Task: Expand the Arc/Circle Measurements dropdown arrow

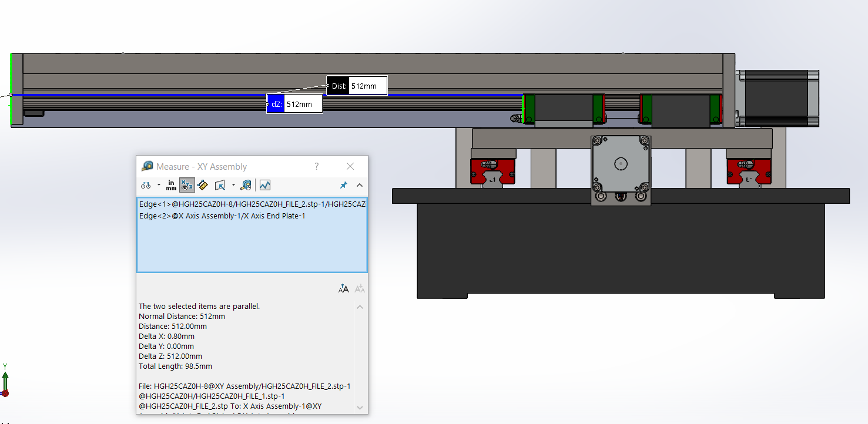Action: (159, 185)
